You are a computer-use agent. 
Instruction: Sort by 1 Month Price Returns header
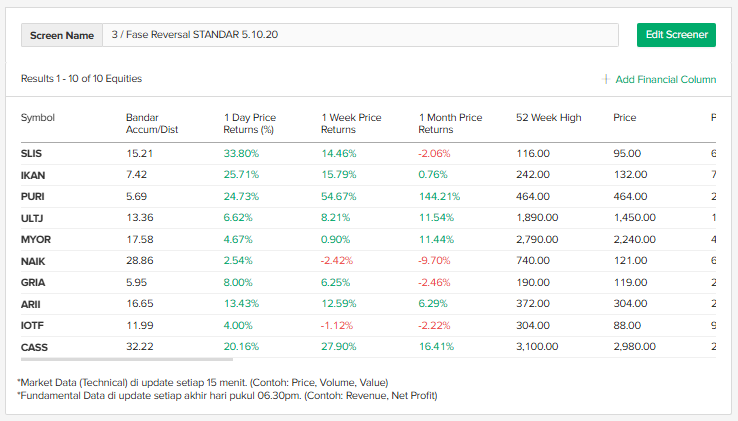tap(450, 123)
